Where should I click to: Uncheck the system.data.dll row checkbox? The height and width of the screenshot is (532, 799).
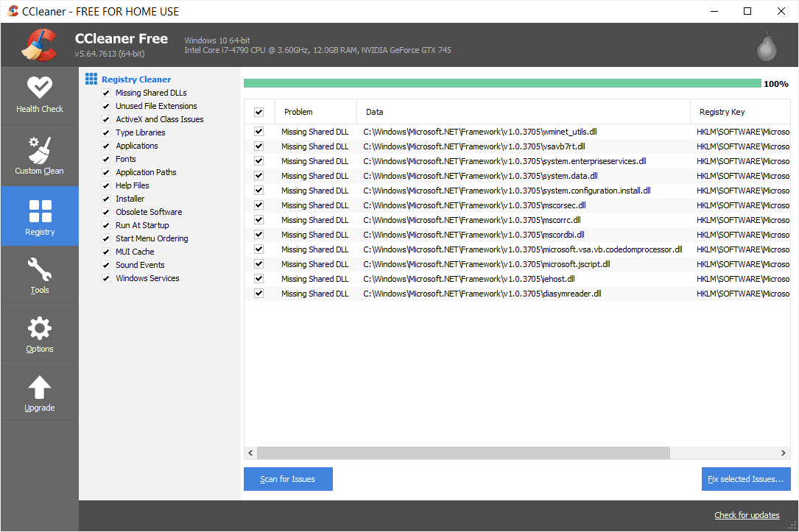pos(259,176)
